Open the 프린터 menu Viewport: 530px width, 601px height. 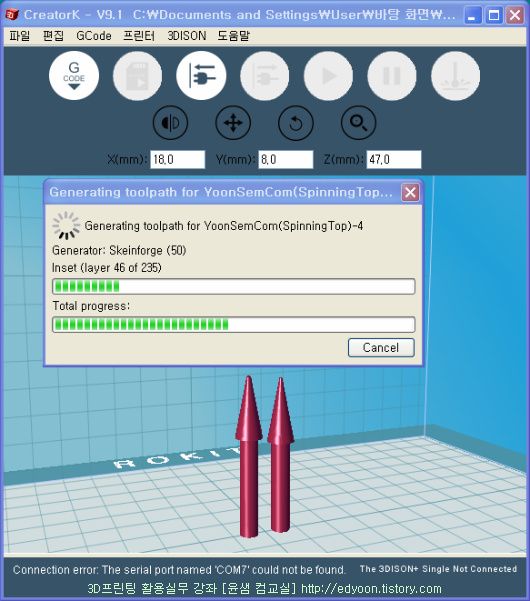(x=139, y=36)
